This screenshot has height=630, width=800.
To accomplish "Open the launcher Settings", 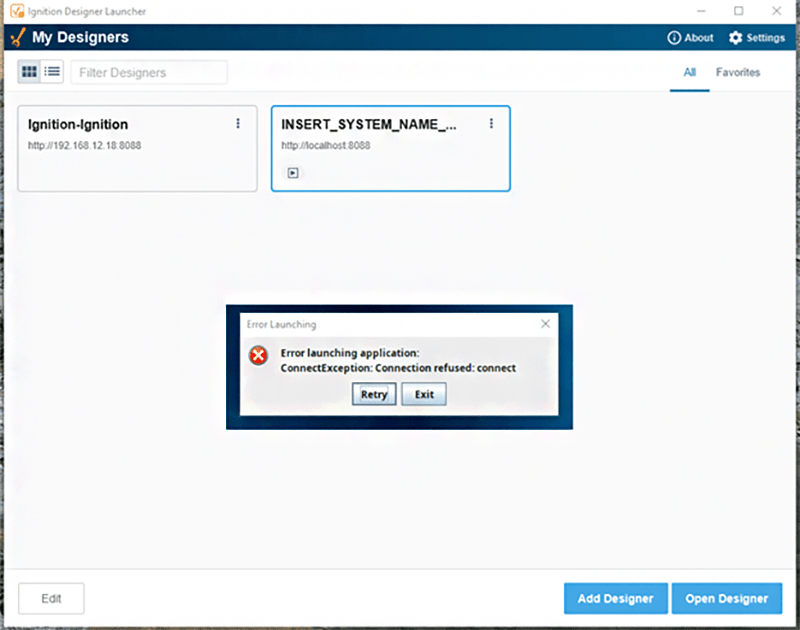I will [x=757, y=38].
